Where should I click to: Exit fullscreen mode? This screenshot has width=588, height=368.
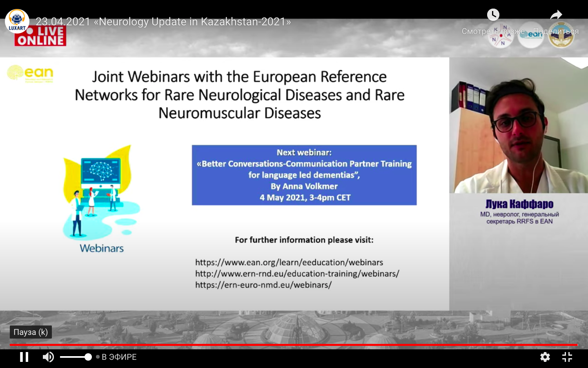[567, 357]
